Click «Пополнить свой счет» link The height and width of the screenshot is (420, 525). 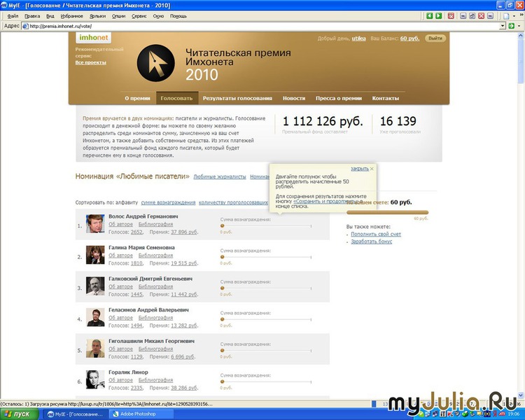376,234
